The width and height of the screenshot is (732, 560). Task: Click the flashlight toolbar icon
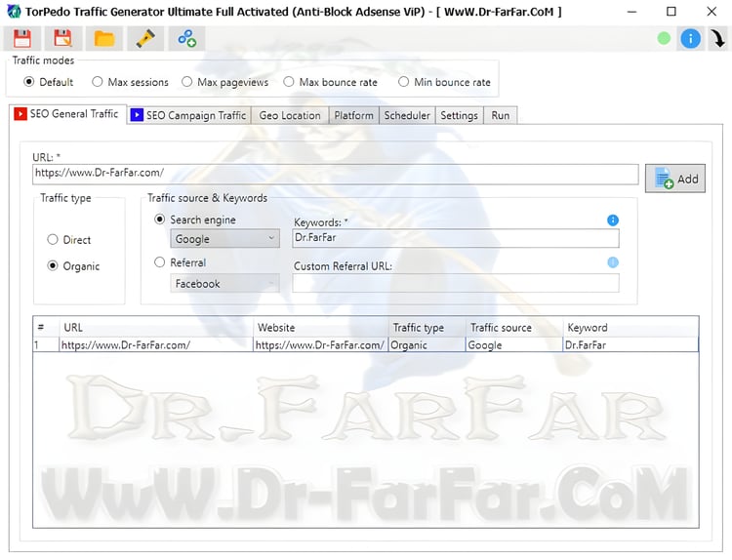click(x=145, y=38)
